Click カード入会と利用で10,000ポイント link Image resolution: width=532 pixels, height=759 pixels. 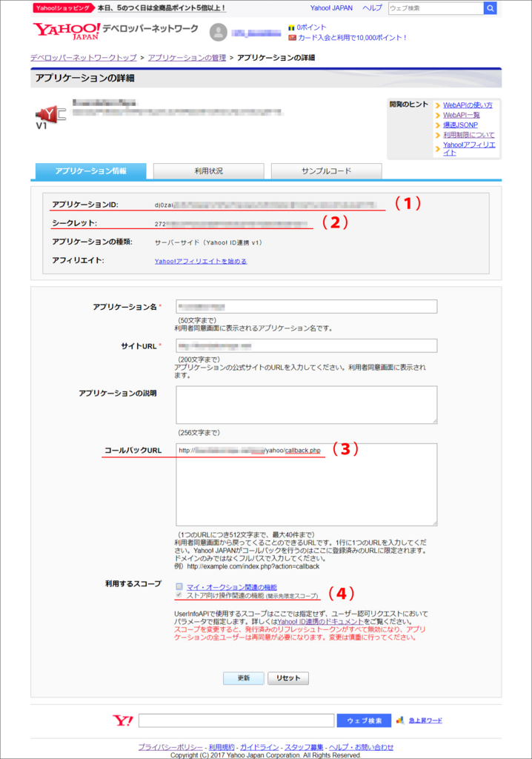(x=352, y=37)
